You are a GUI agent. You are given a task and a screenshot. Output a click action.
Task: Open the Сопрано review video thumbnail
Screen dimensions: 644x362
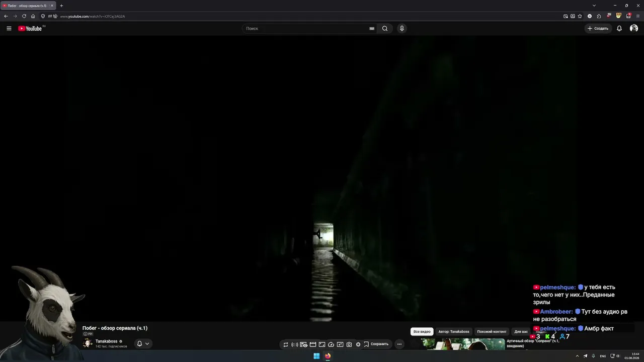click(x=463, y=344)
